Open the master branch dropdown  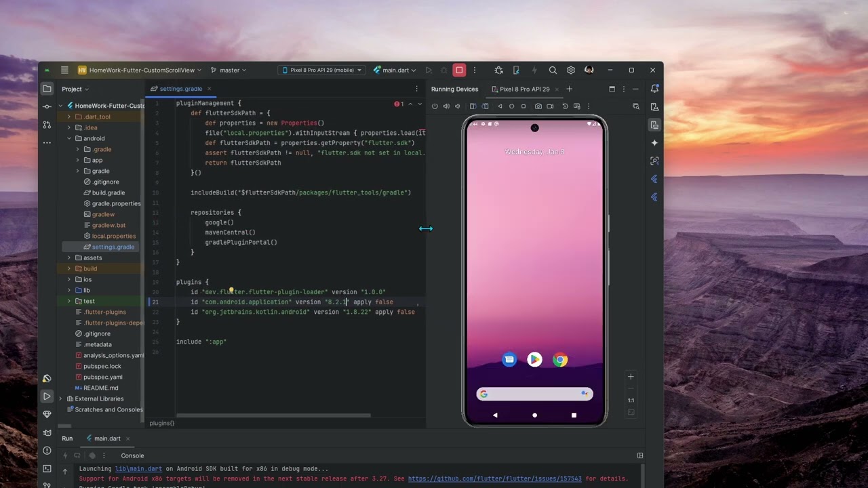click(229, 70)
